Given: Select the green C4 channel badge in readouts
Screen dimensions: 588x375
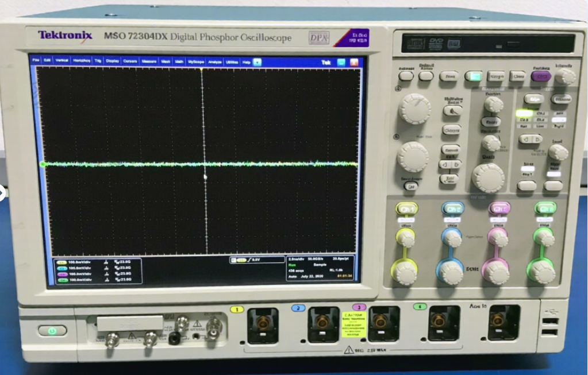Looking at the screenshot, I should pos(62,281).
